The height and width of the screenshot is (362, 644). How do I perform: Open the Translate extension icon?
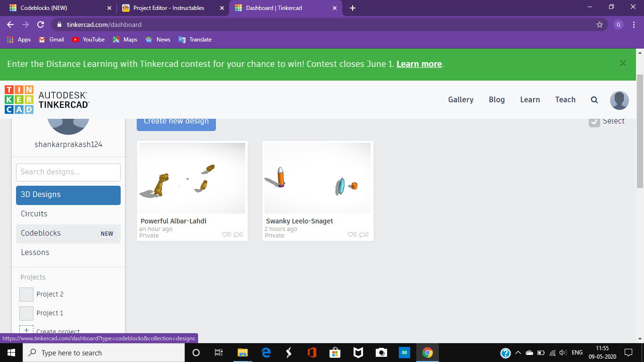click(182, 40)
